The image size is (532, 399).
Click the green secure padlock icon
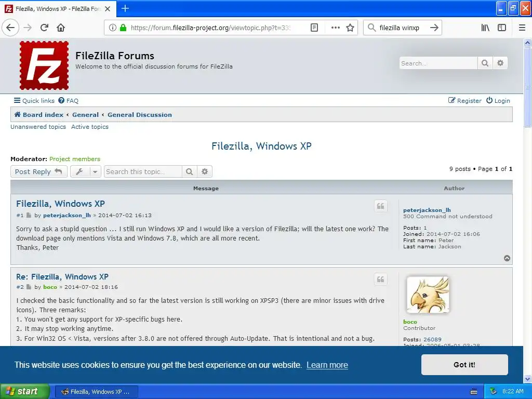(123, 28)
